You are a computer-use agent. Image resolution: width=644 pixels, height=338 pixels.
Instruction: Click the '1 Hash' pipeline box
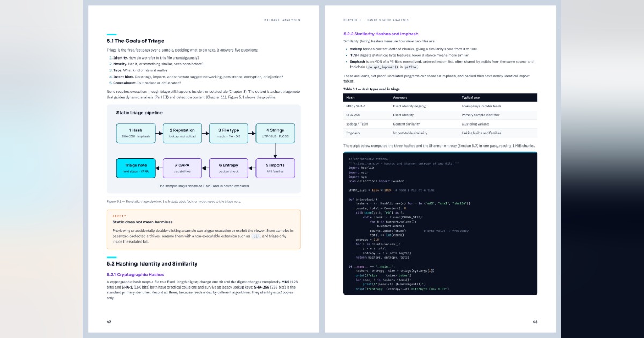(x=136, y=133)
